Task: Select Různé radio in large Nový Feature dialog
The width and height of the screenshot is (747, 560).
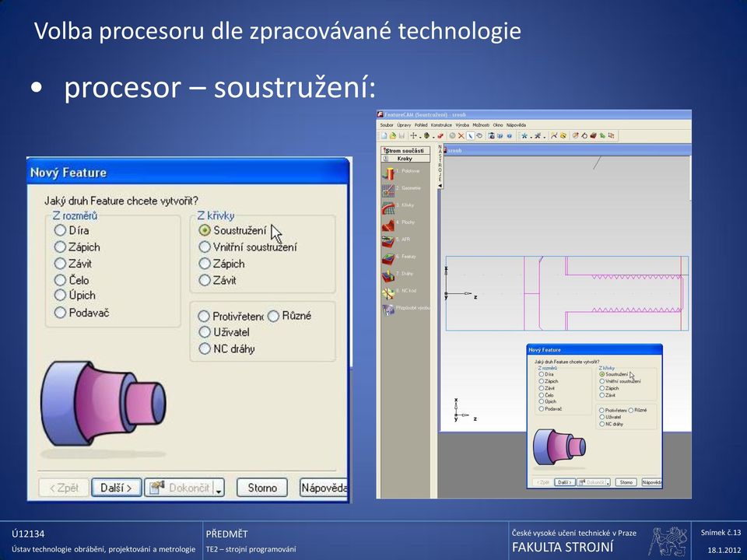Action: pyautogui.click(x=273, y=317)
